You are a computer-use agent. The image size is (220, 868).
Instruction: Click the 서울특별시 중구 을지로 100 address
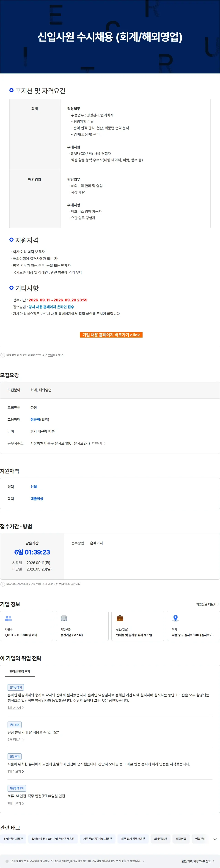tap(60, 443)
